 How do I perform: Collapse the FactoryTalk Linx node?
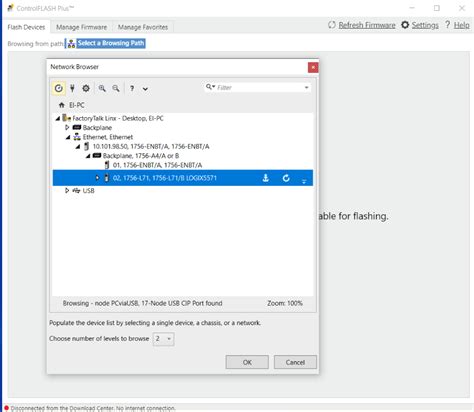pyautogui.click(x=58, y=118)
